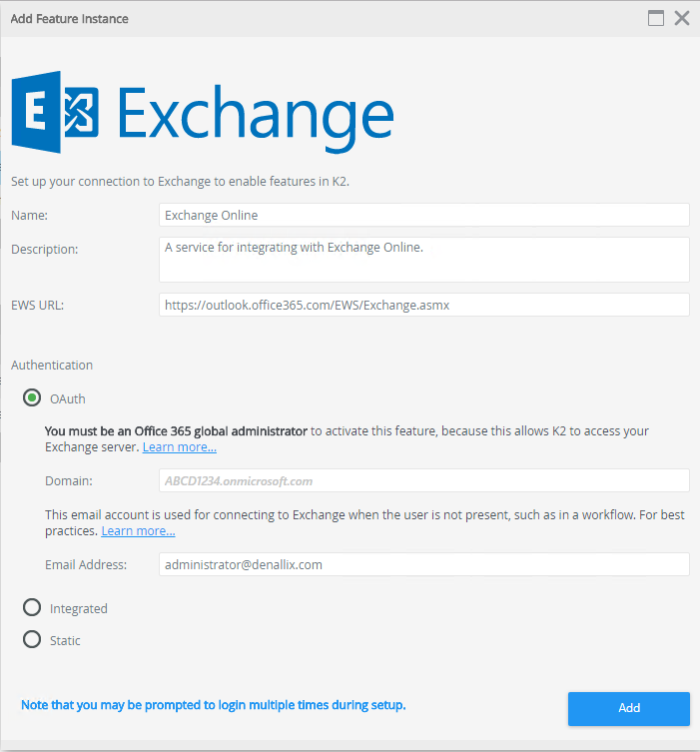Maximize the Add Feature Instance dialog
This screenshot has height=752, width=700.
[656, 18]
